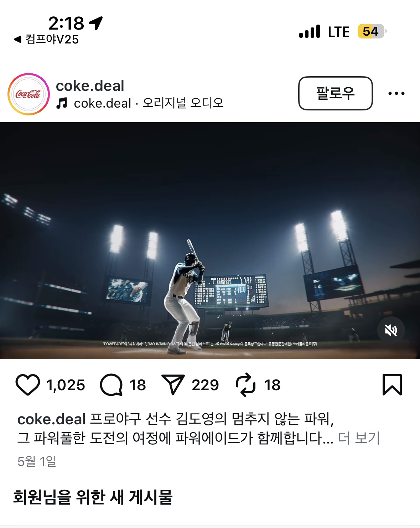Tap the location arrow icon next to the time
Image resolution: width=420 pixels, height=528 pixels.
tap(96, 23)
